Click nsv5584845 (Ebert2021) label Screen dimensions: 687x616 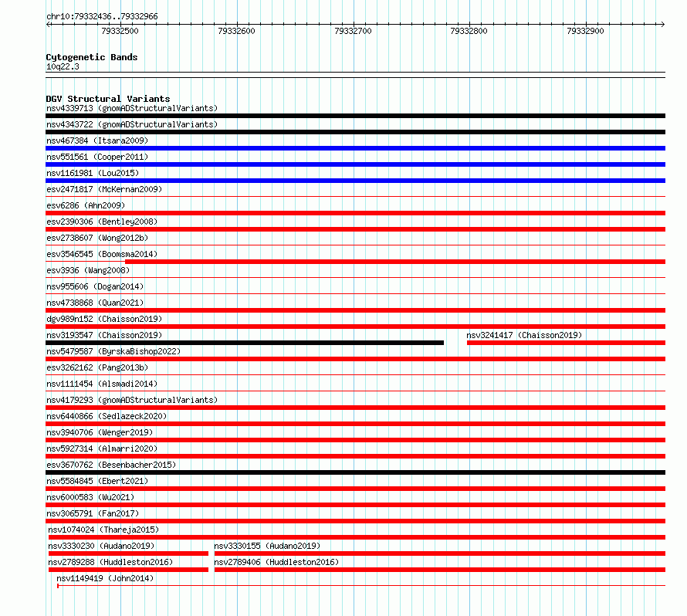pos(97,481)
